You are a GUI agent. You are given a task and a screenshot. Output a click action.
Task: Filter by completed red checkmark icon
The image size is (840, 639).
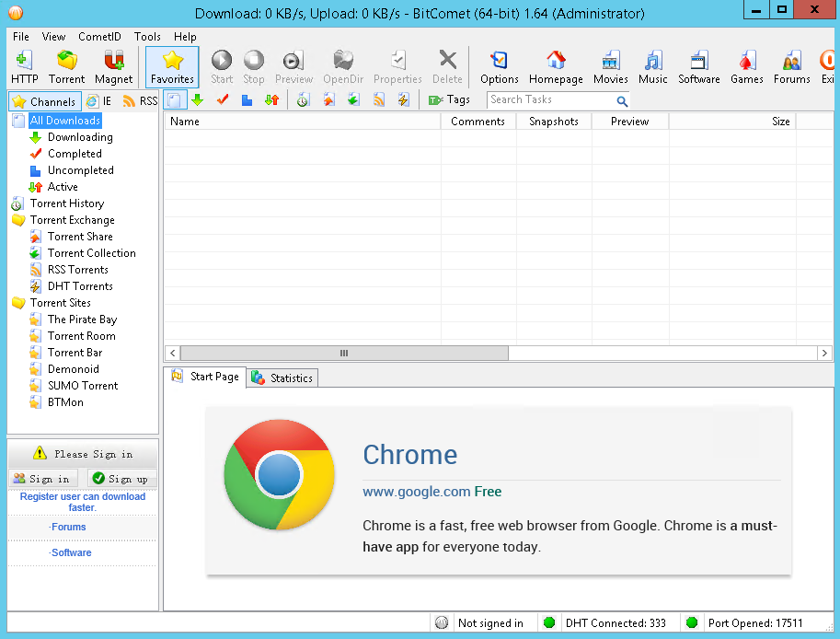point(223,99)
